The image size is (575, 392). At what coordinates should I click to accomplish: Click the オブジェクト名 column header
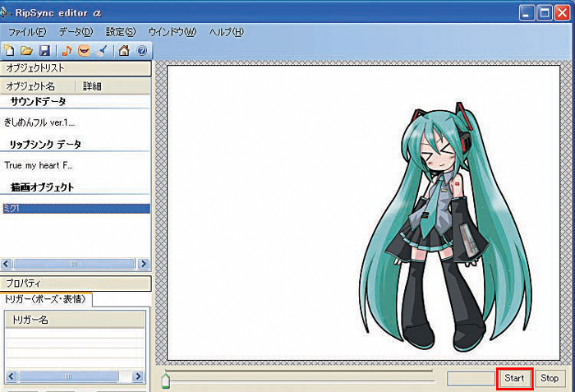38,86
